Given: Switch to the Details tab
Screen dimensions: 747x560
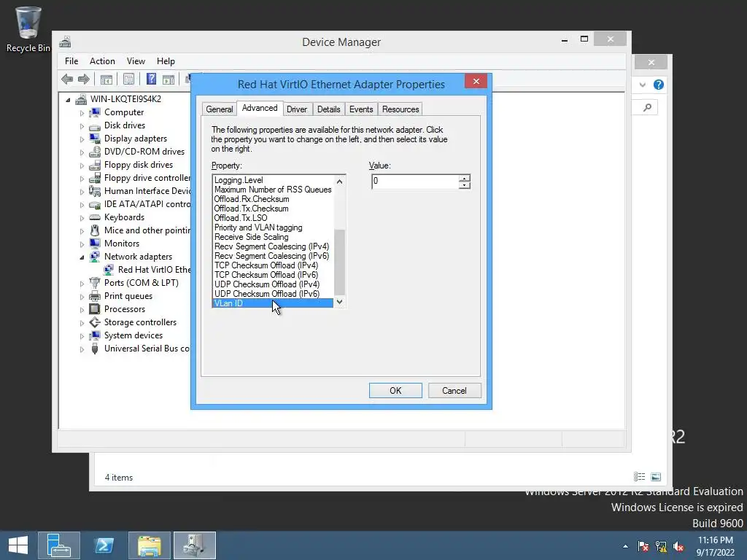Looking at the screenshot, I should point(329,109).
